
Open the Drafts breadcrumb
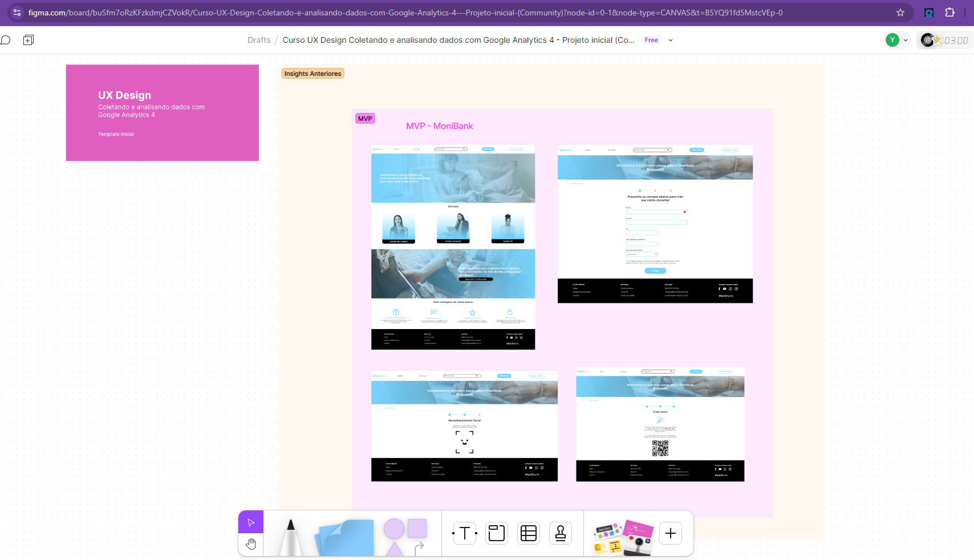259,40
